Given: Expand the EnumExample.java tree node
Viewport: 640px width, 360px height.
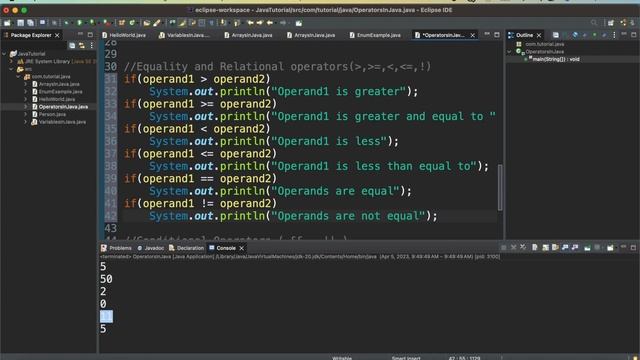Looking at the screenshot, I should coord(26,91).
